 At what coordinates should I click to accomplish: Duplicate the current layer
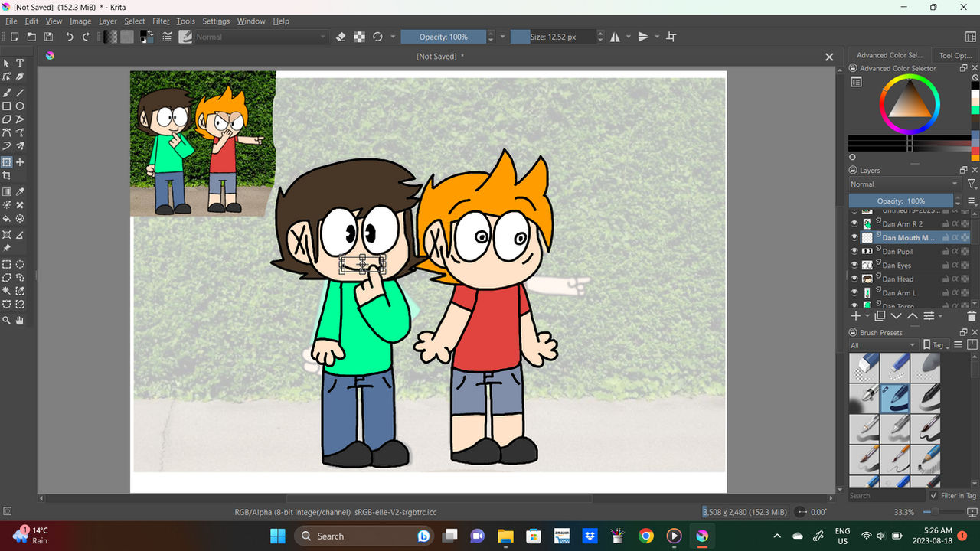coord(880,316)
